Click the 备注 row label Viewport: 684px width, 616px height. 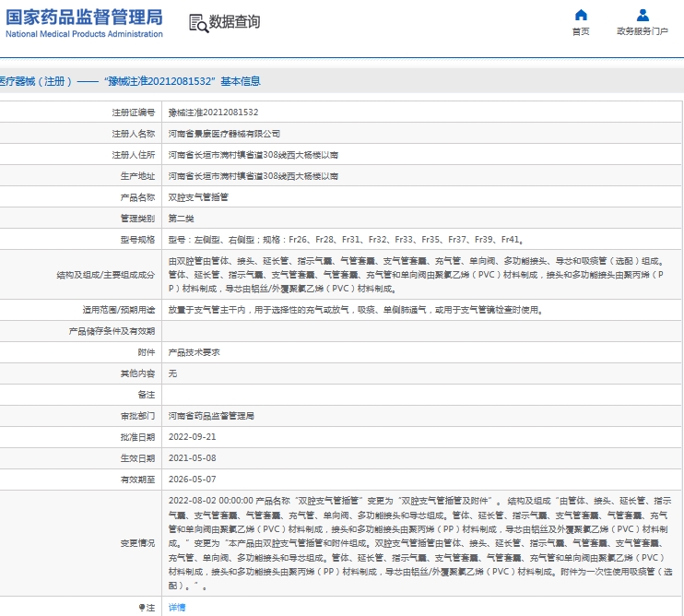click(147, 395)
